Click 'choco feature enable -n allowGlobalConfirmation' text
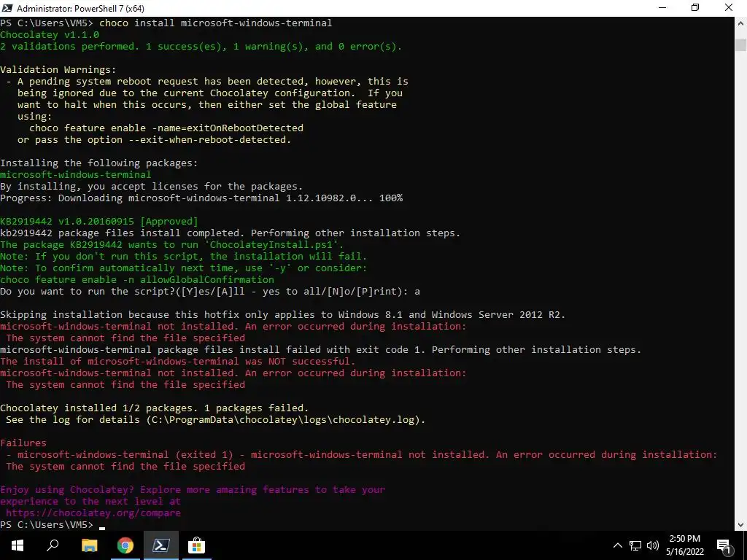Viewport: 747px width, 560px height. (137, 279)
